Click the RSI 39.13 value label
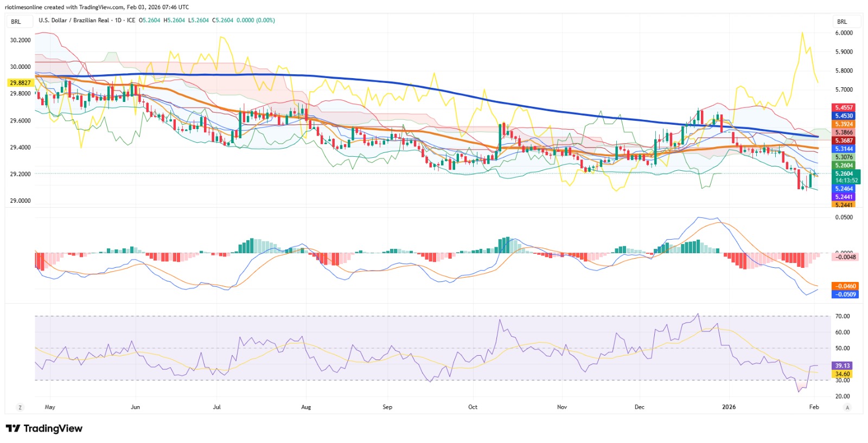Screen dimensions: 868x443 click(x=843, y=366)
